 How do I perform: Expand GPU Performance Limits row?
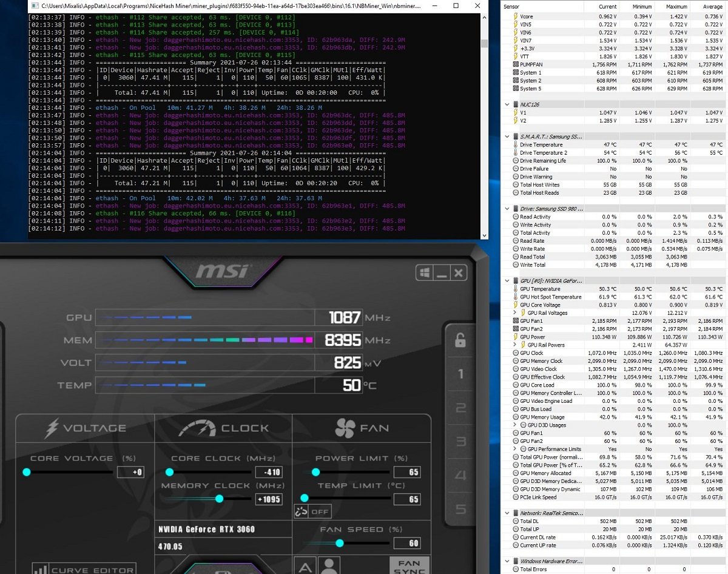[515, 449]
